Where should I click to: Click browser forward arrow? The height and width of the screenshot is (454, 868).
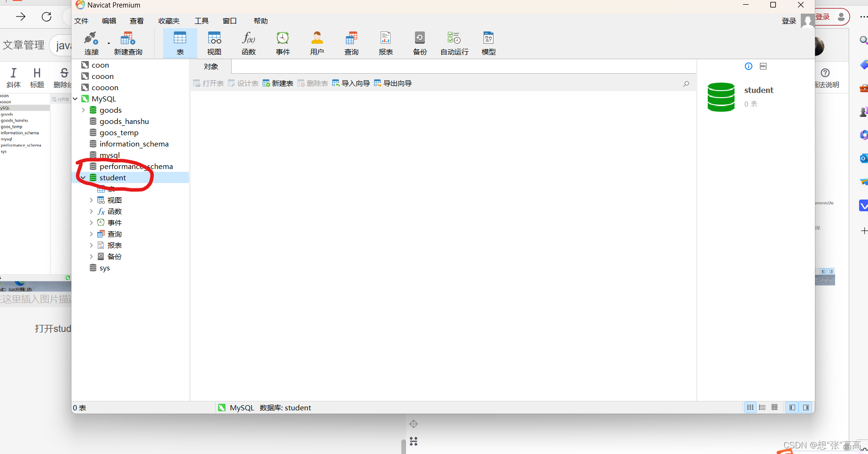(21, 17)
